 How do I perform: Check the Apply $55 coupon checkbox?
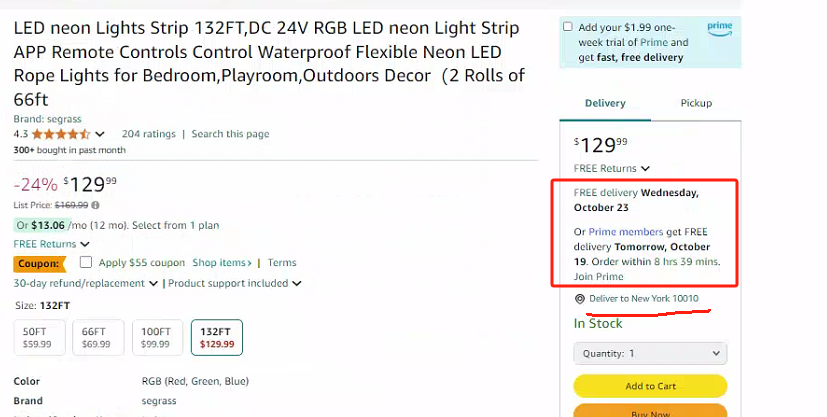tap(86, 263)
